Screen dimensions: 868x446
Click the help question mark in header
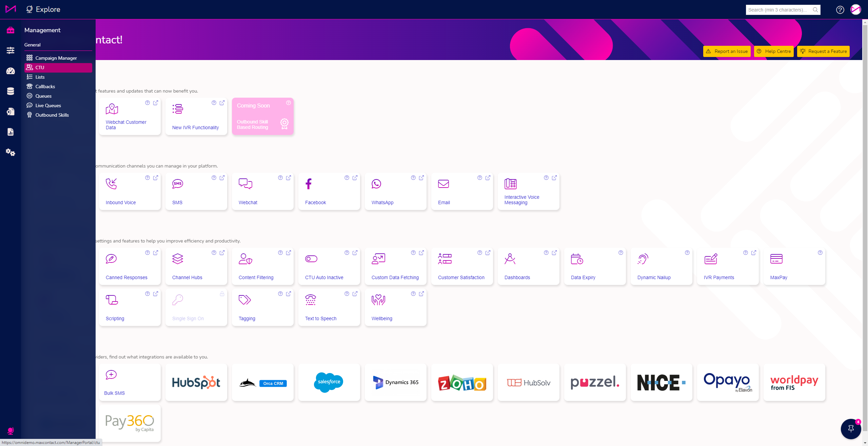[840, 10]
